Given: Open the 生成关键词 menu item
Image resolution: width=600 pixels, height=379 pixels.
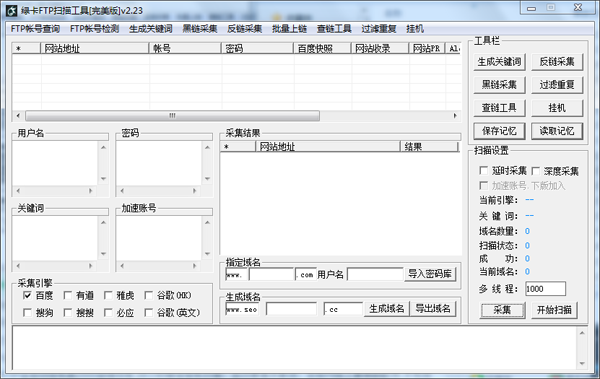Looking at the screenshot, I should coord(151,29).
